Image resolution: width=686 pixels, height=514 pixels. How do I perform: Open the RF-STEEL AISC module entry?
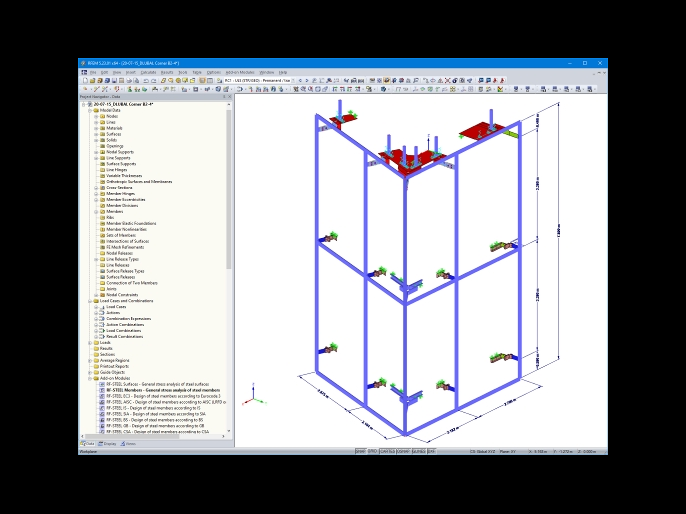[166, 402]
